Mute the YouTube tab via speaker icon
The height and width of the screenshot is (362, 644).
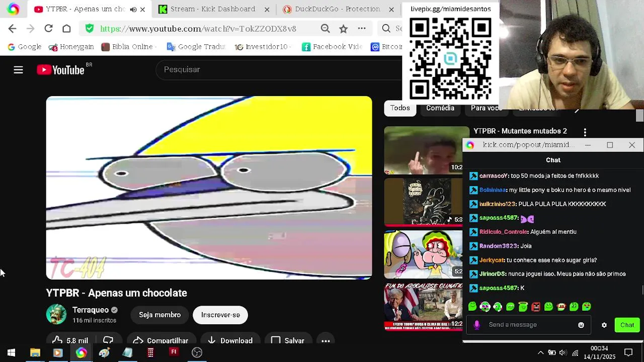click(x=133, y=9)
